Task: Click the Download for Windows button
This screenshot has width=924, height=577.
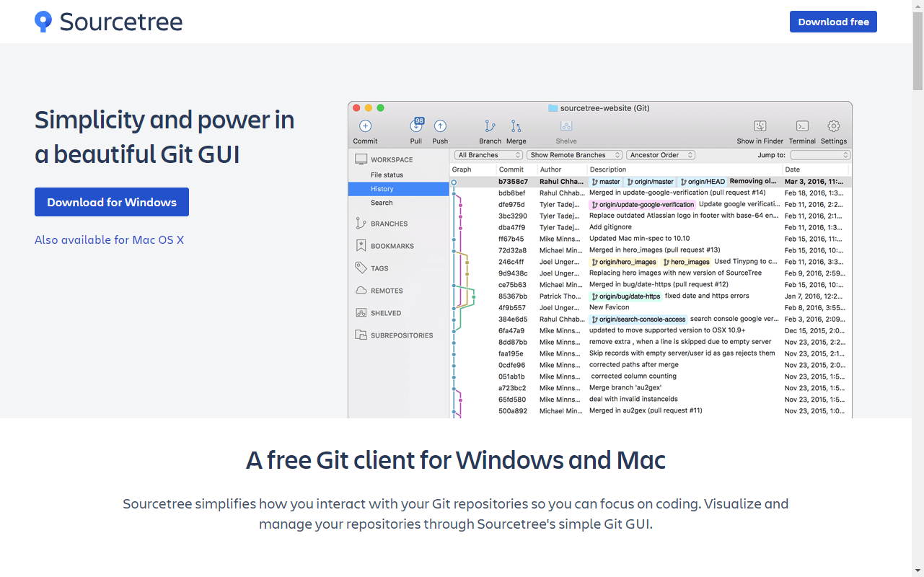Action: pyautogui.click(x=112, y=202)
